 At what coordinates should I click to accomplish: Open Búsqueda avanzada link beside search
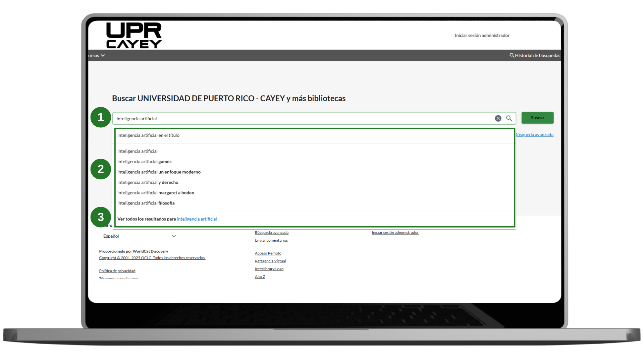pyautogui.click(x=535, y=135)
